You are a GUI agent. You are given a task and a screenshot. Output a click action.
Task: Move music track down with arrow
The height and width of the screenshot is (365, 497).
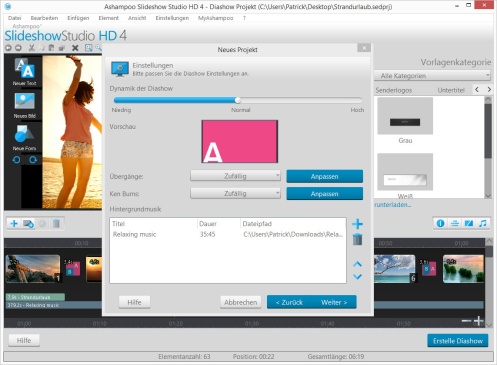click(357, 276)
